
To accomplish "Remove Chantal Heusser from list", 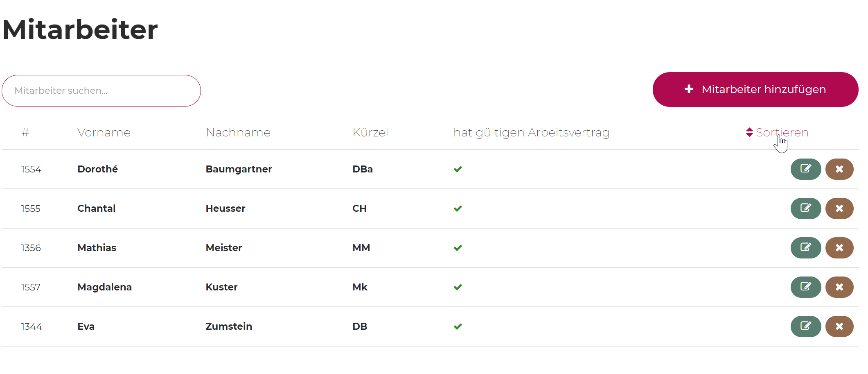I will tap(839, 209).
